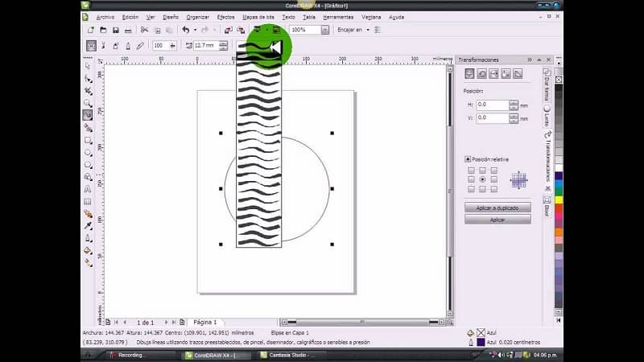Choose the Sprayer artistic media mode
Viewport: 644px width, 362px height.
(x=116, y=46)
